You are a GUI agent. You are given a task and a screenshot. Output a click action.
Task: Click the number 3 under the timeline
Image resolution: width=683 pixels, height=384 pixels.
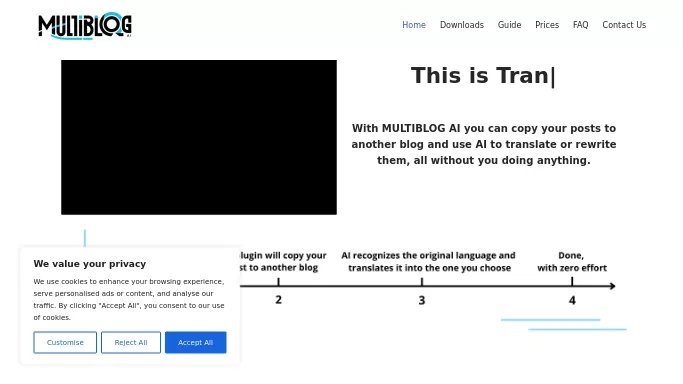tap(422, 300)
